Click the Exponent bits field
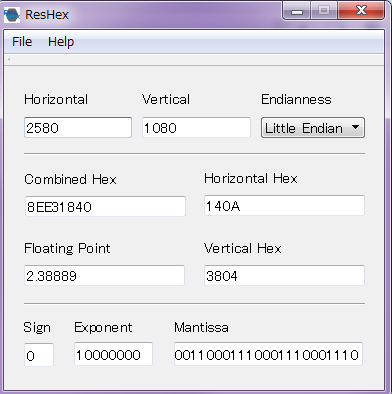 click(x=113, y=354)
